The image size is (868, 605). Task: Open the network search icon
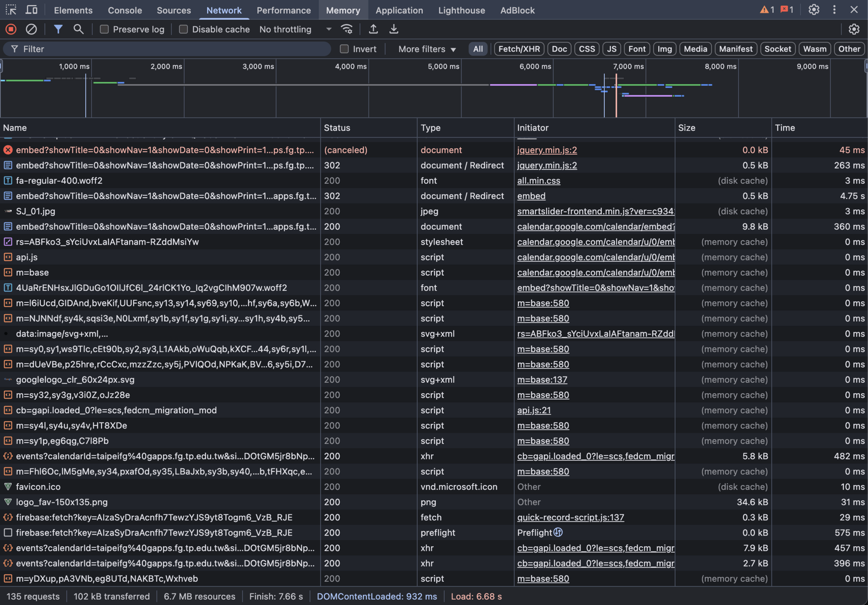(78, 29)
